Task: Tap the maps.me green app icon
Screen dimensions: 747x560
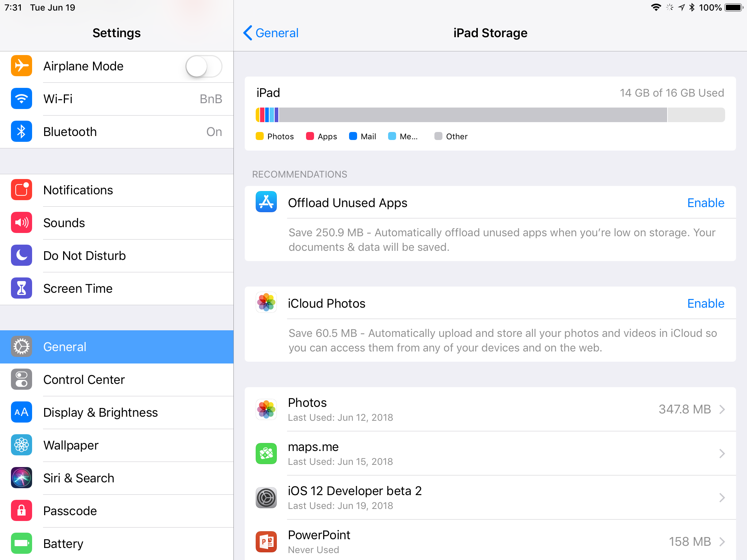Action: pos(266,454)
